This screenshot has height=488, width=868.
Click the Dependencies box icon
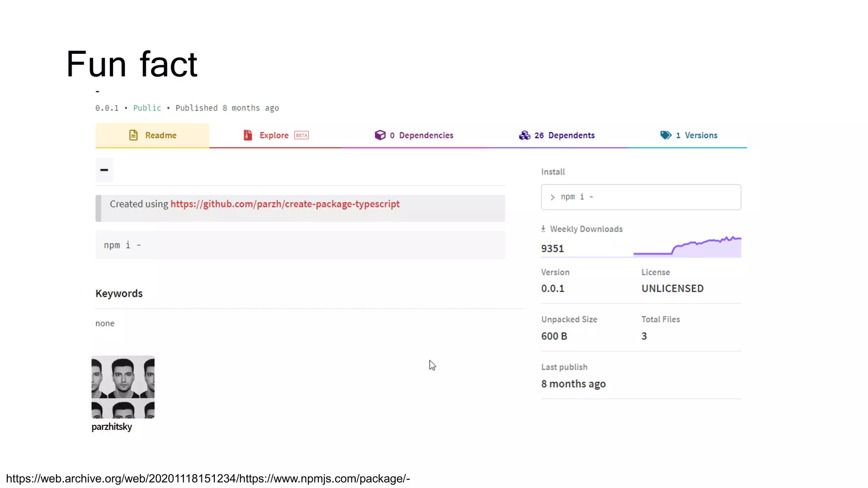coord(380,135)
